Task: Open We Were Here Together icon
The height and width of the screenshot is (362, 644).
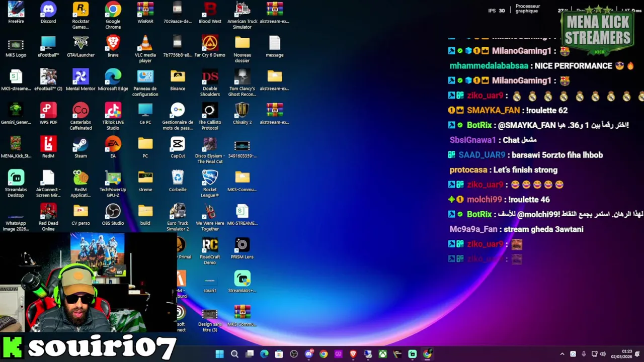Action: click(x=210, y=217)
